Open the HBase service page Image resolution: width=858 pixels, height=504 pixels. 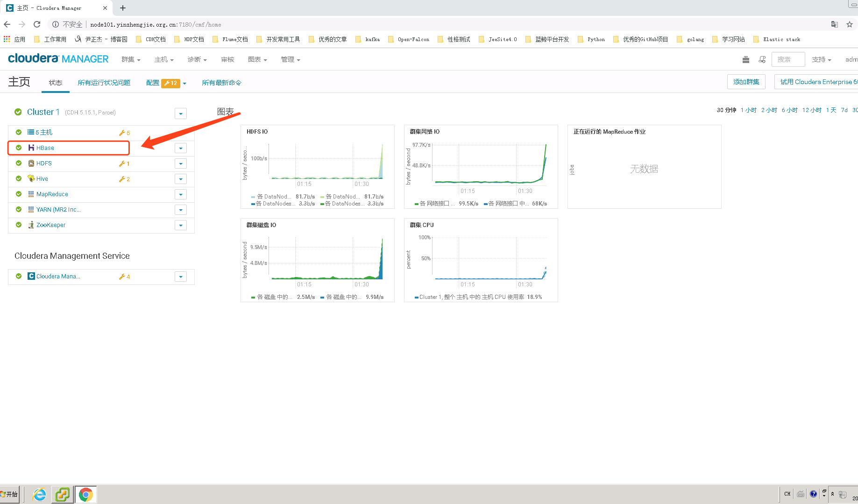[x=45, y=148]
